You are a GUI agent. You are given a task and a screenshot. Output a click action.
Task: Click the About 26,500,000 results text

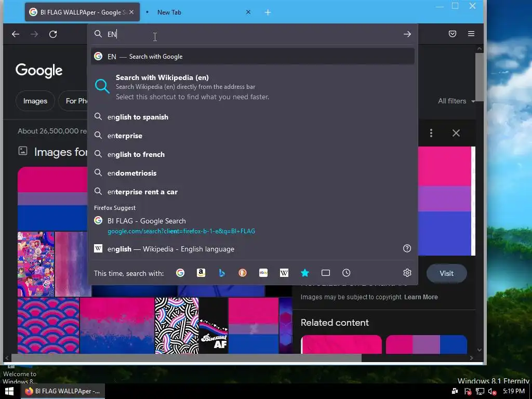52,131
